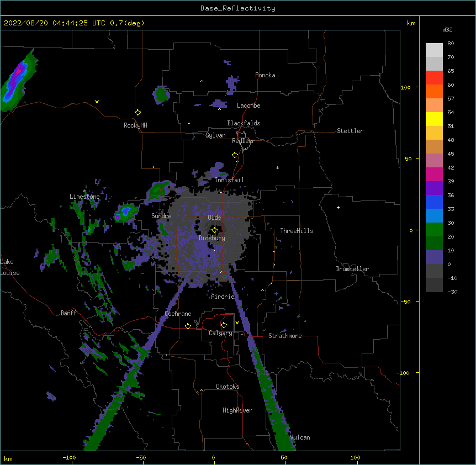This screenshot has height=465, width=476.
Task: Click the yellow V marker east of Calgary
Action: pyautogui.click(x=237, y=323)
